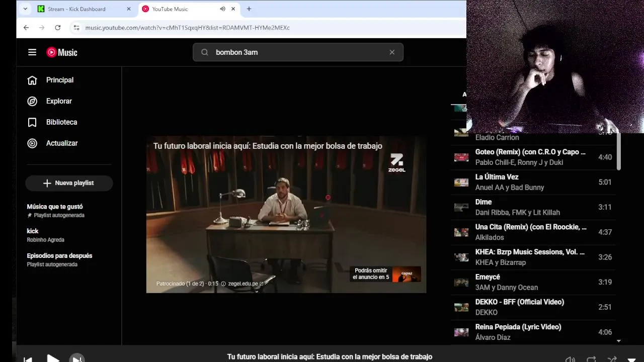Click the queue scroll down arrow
The width and height of the screenshot is (644, 362).
click(x=619, y=341)
